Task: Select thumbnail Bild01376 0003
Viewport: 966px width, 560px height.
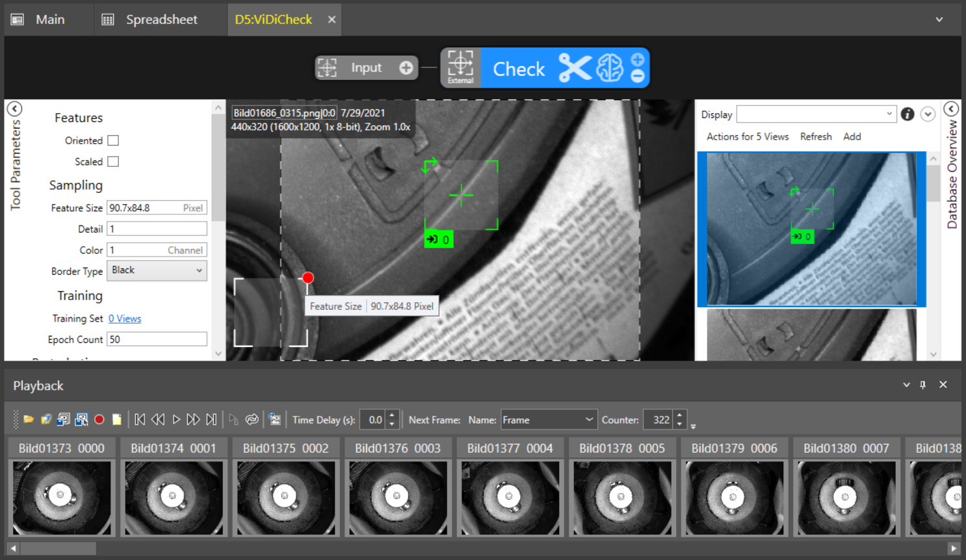Action: click(398, 497)
